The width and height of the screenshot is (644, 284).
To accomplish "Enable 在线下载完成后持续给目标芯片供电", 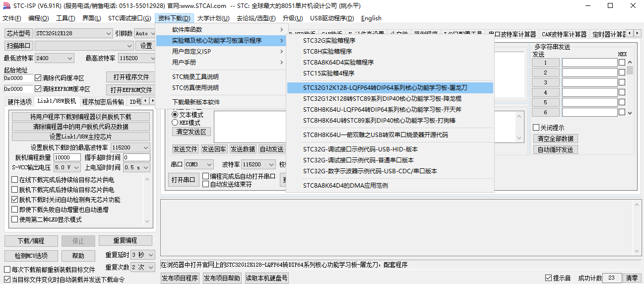I will click(x=63, y=180).
